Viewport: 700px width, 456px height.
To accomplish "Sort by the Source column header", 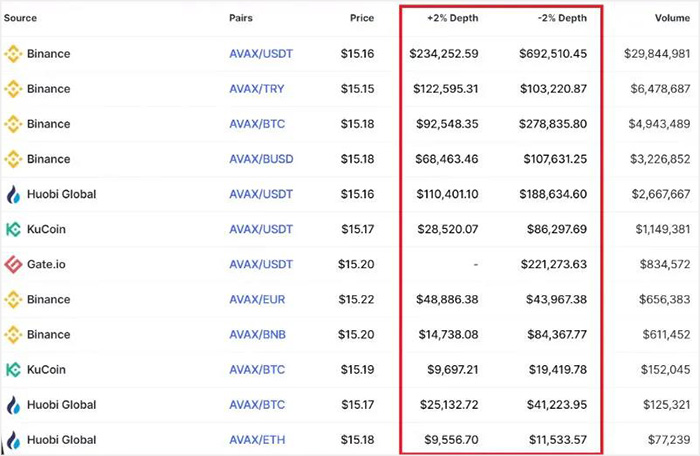I will tap(21, 18).
